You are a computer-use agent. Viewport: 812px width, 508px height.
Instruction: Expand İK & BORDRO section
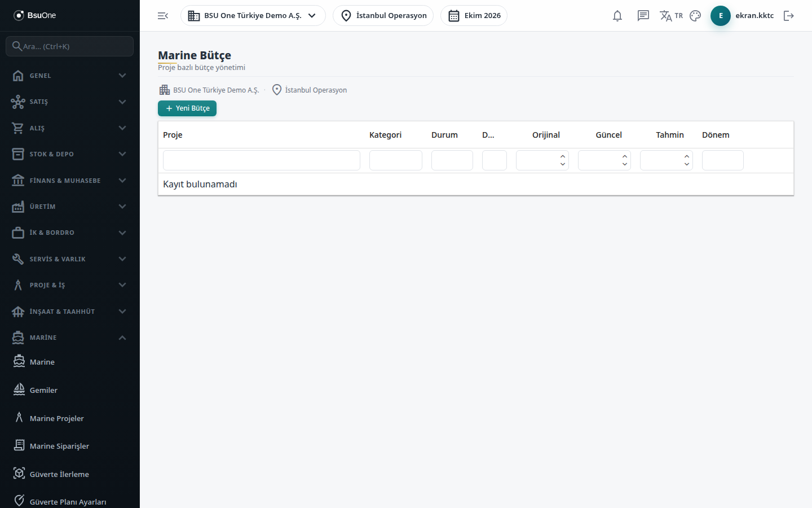tap(70, 233)
